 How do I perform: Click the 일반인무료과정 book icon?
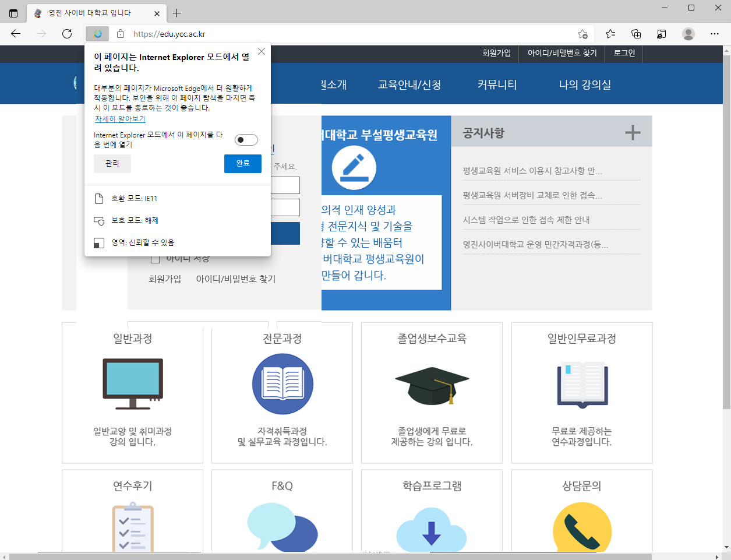click(x=582, y=384)
